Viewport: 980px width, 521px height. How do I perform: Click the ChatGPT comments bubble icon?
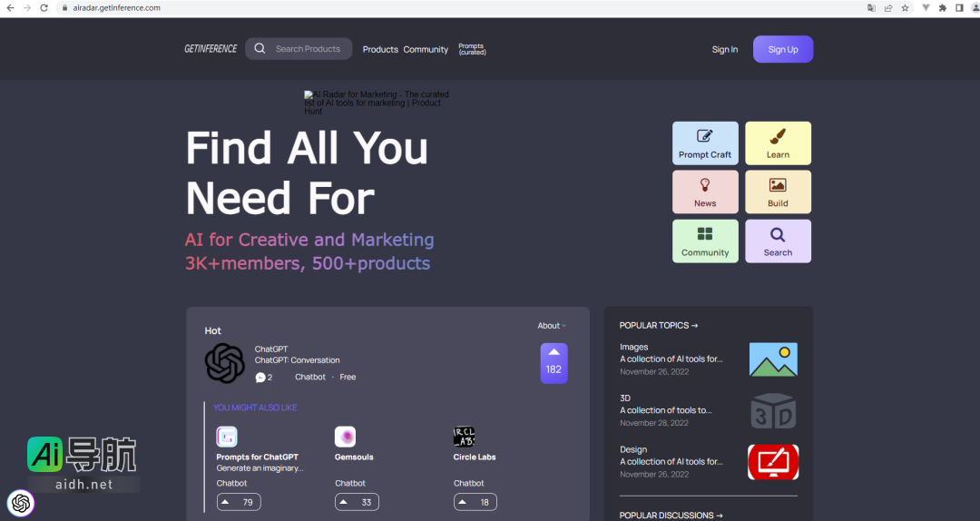click(x=260, y=378)
